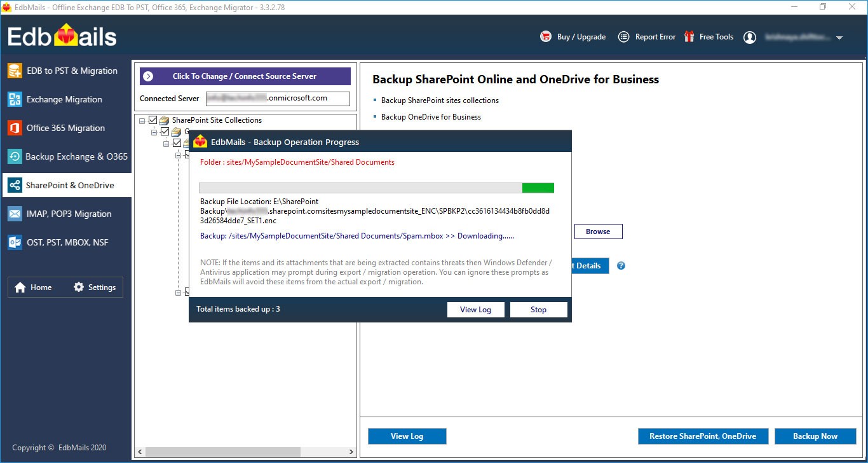The height and width of the screenshot is (463, 868).
Task: Click the Backup Exchange & O365 sidebar icon
Action: pyautogui.click(x=15, y=156)
